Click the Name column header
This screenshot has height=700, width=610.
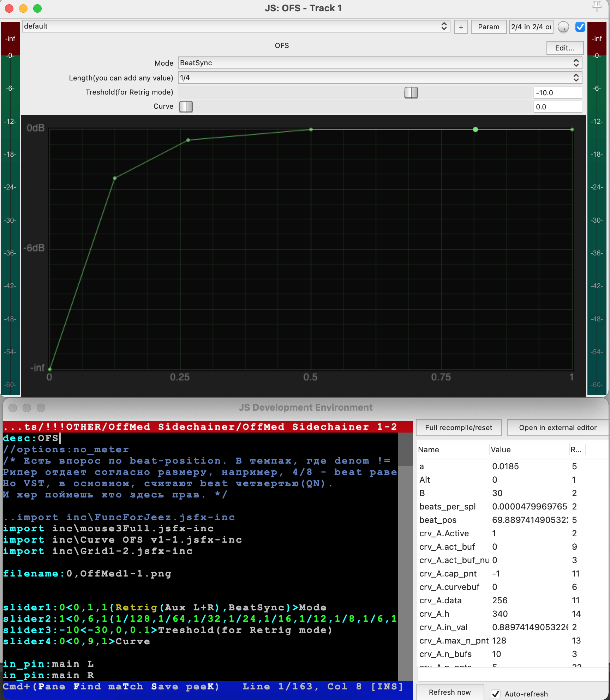tap(453, 449)
